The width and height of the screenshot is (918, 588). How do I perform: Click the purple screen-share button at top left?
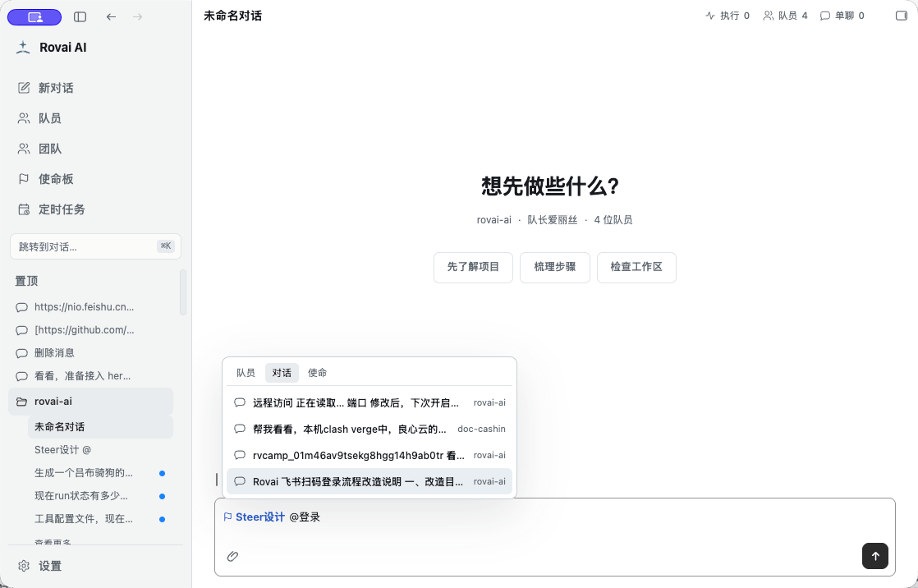click(x=34, y=17)
